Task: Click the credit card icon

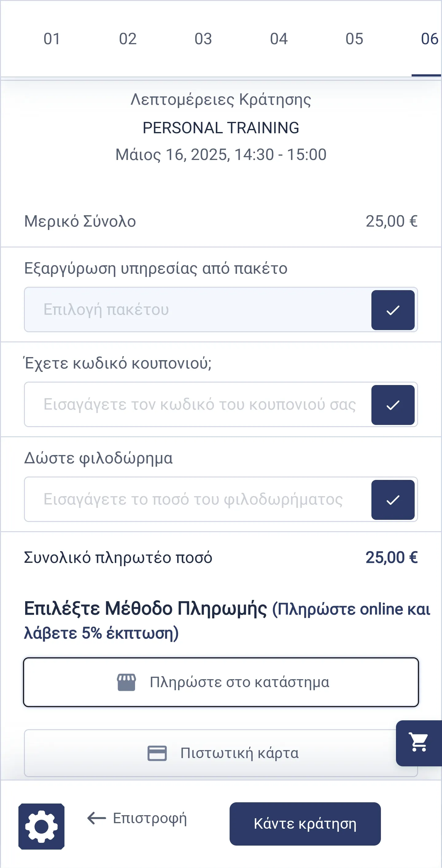Action: pos(157,753)
